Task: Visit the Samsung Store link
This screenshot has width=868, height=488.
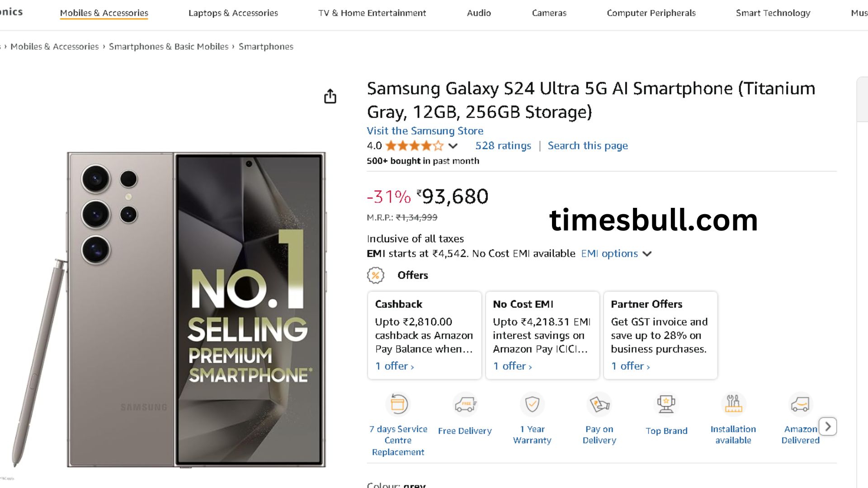Action: tap(425, 131)
